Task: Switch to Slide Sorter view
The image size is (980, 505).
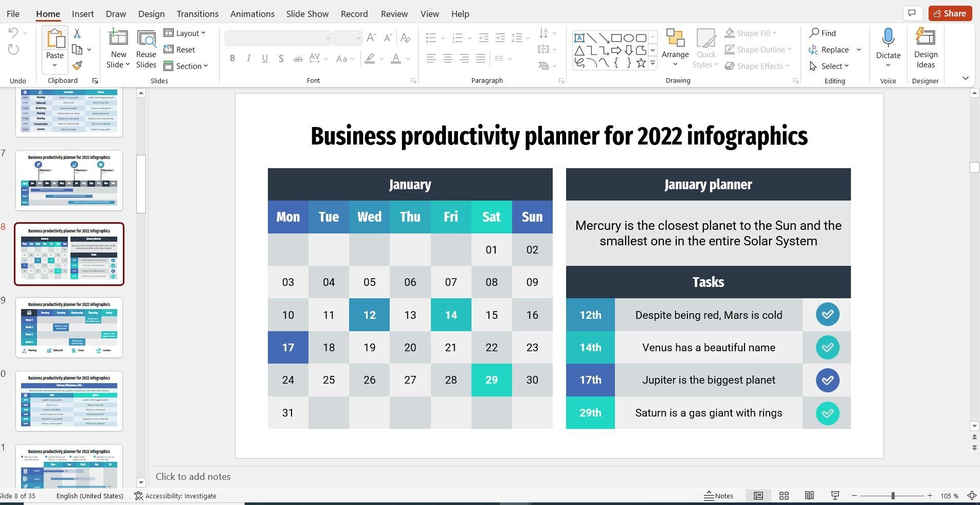Action: pos(784,496)
